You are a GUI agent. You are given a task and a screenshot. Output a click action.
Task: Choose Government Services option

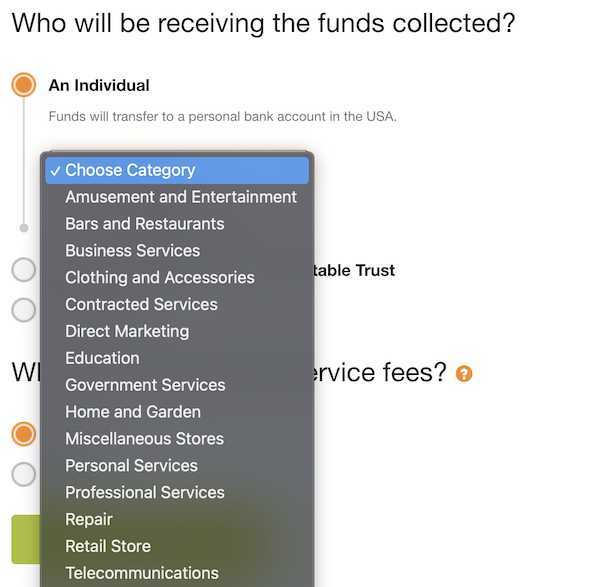pos(177,385)
